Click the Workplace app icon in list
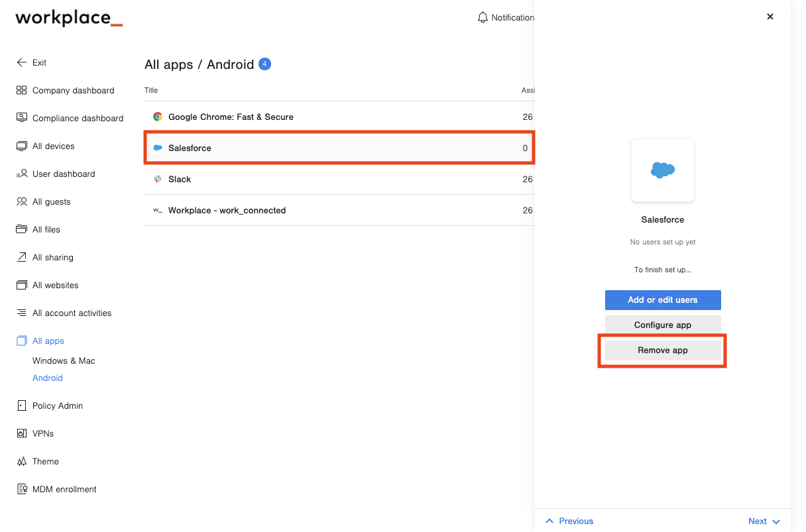806x532 pixels. 158,210
